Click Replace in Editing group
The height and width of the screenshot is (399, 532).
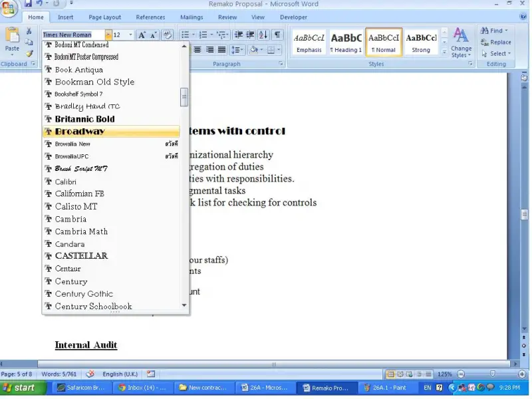pyautogui.click(x=496, y=42)
